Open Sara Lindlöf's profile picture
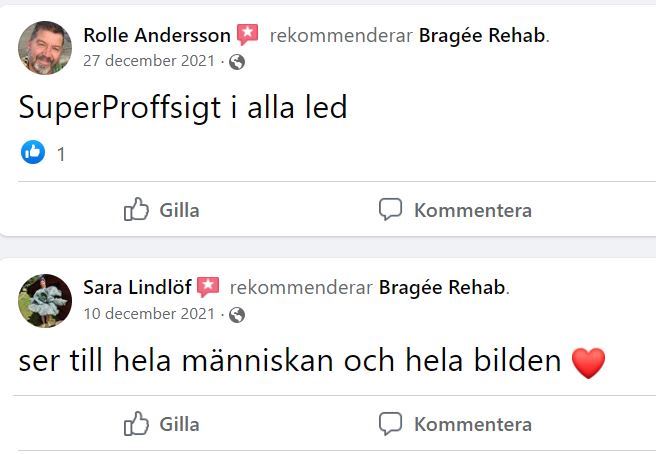The image size is (656, 454). [x=45, y=300]
